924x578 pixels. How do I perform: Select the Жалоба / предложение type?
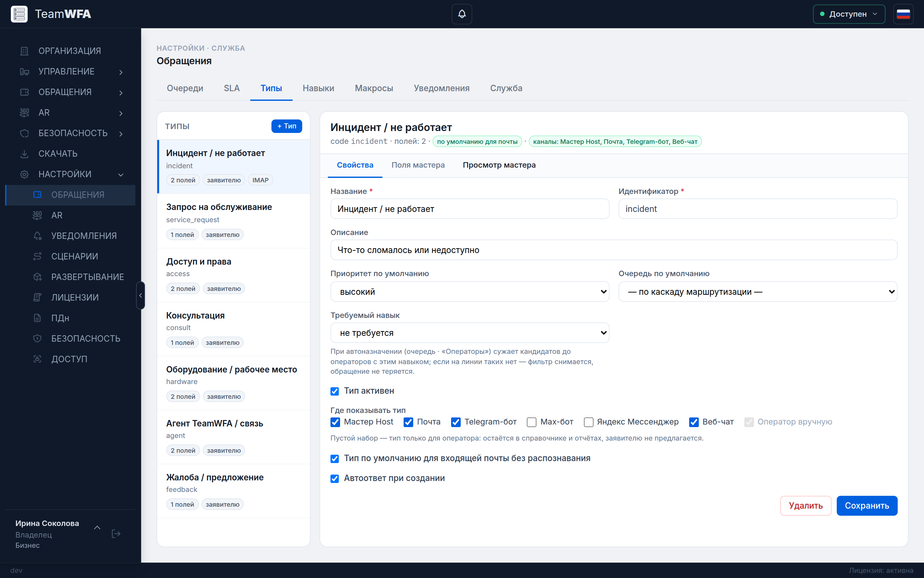(234, 491)
